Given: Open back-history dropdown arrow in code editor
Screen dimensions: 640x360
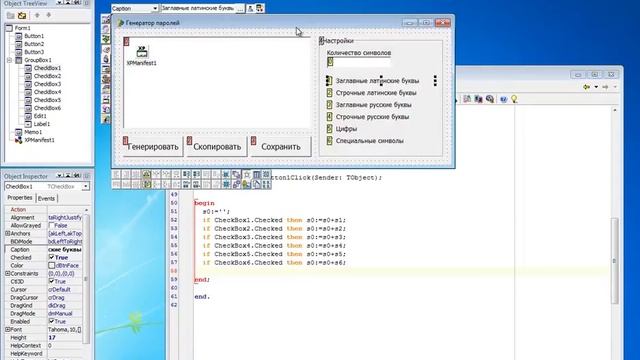Looking at the screenshot, I should point(596,87).
